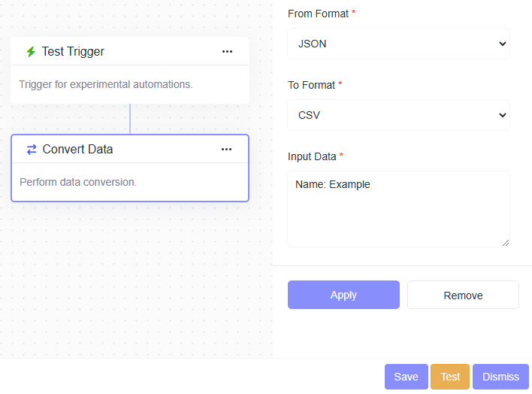
Task: Select the Test Trigger node title
Action: pos(73,52)
